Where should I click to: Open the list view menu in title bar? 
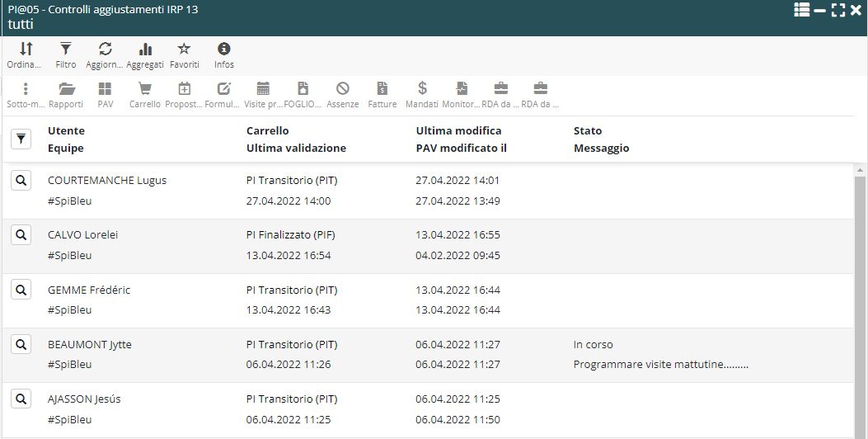coord(801,10)
